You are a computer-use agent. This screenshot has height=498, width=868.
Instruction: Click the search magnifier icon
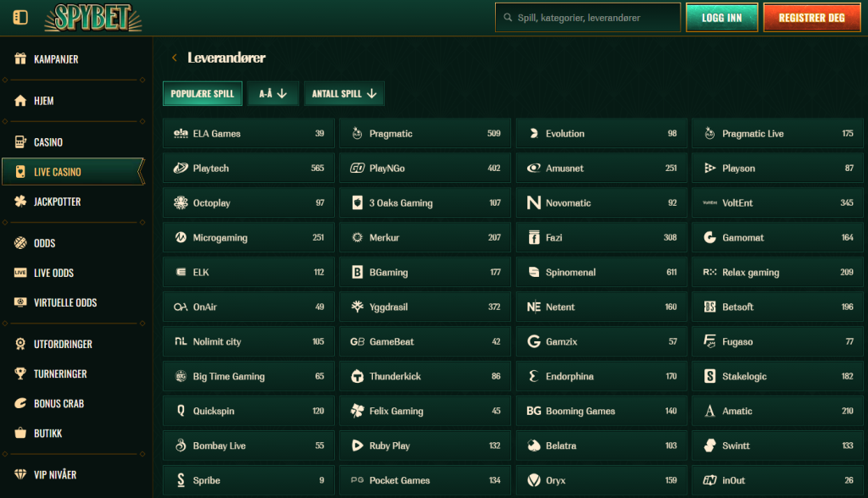click(x=508, y=18)
